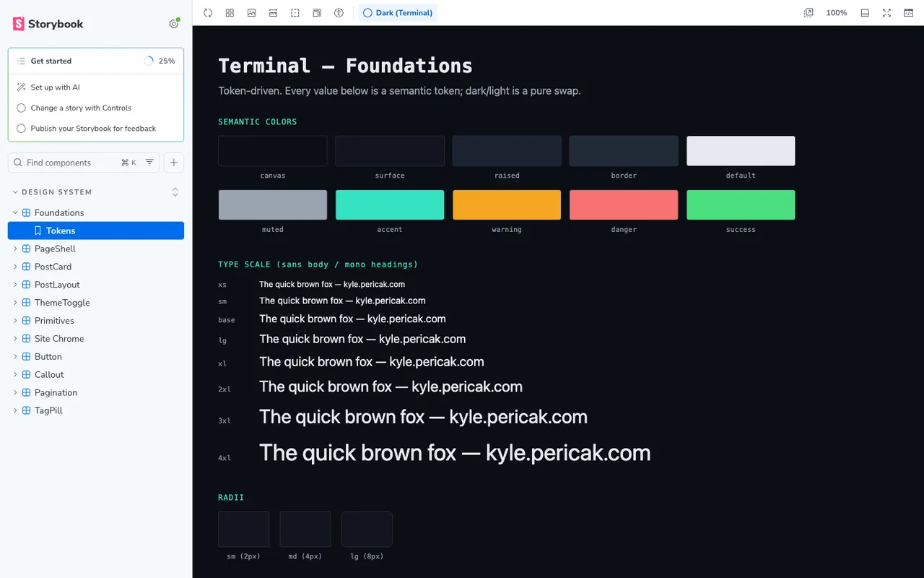This screenshot has height=578, width=924.
Task: Click the Foundations component grid icon
Action: coord(26,213)
